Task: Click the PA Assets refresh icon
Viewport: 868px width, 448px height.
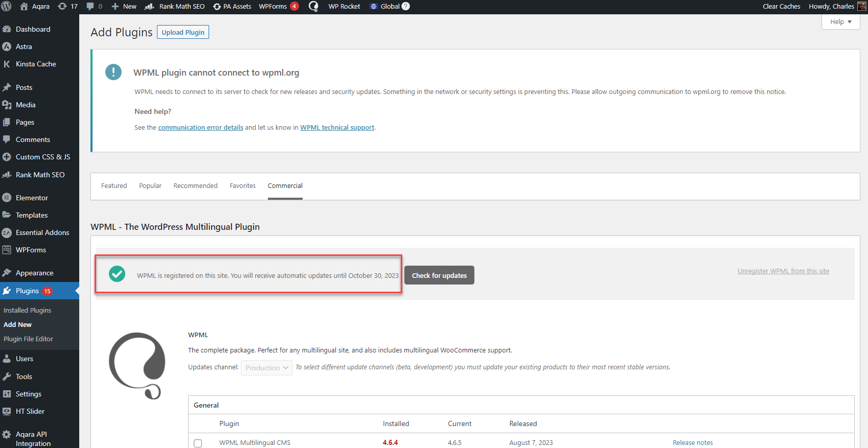Action: click(x=217, y=6)
